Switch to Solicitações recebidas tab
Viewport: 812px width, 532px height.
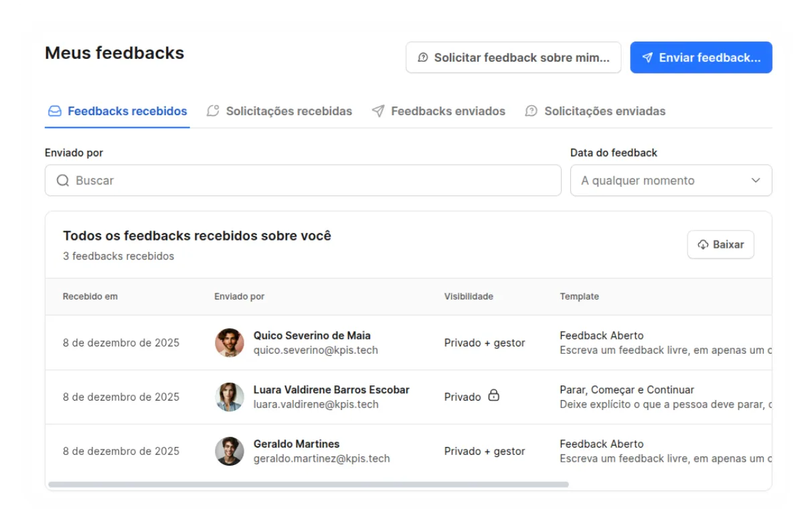tap(279, 111)
